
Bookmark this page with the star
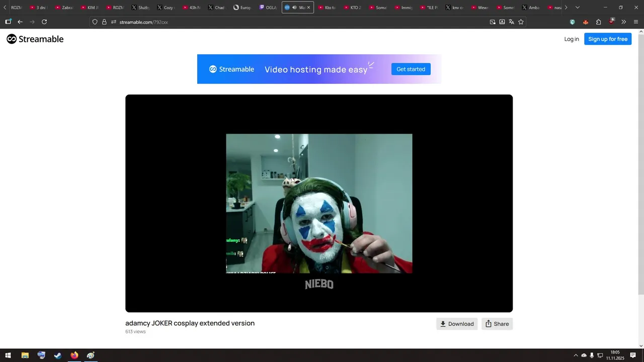coord(521,22)
